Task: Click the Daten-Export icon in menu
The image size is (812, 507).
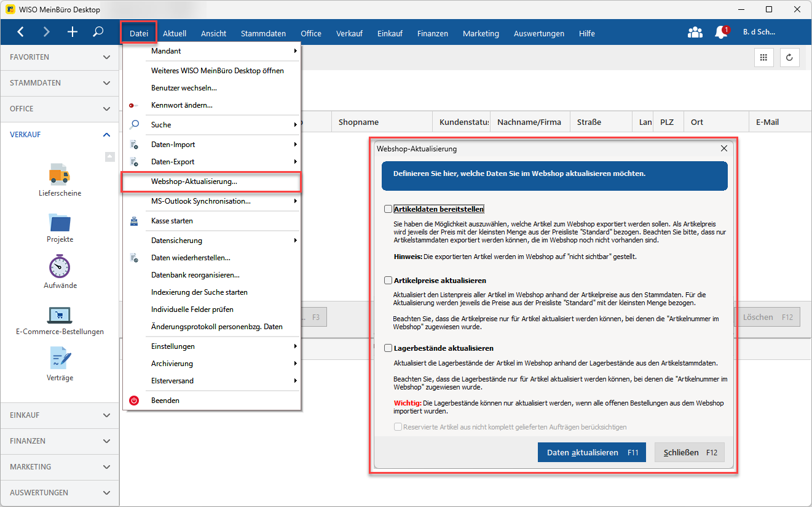Action: pos(135,162)
